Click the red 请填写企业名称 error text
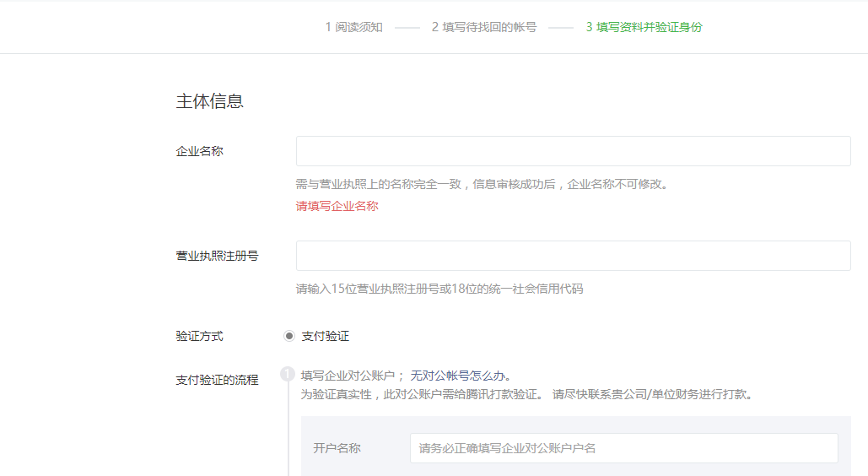Viewport: 868px width, 476px height. point(337,206)
